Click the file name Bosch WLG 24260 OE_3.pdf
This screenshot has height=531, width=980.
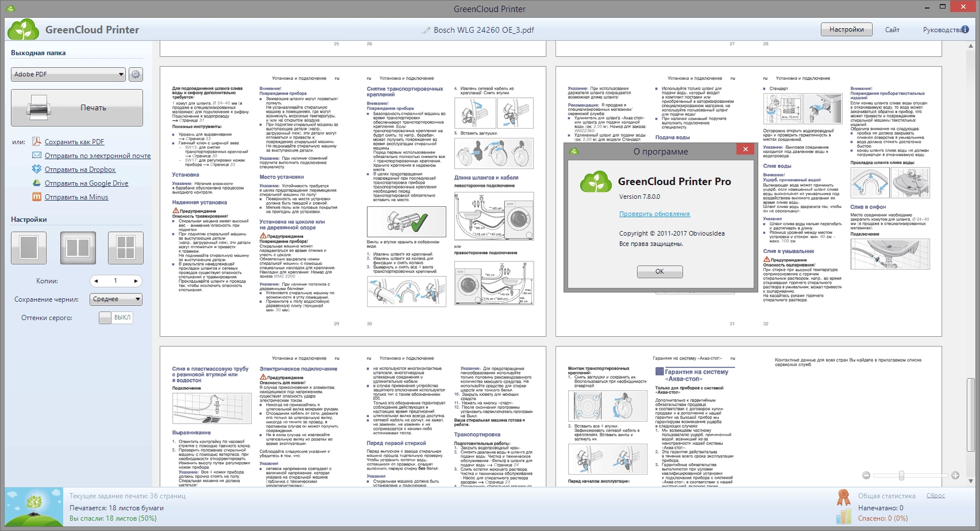[x=484, y=30]
